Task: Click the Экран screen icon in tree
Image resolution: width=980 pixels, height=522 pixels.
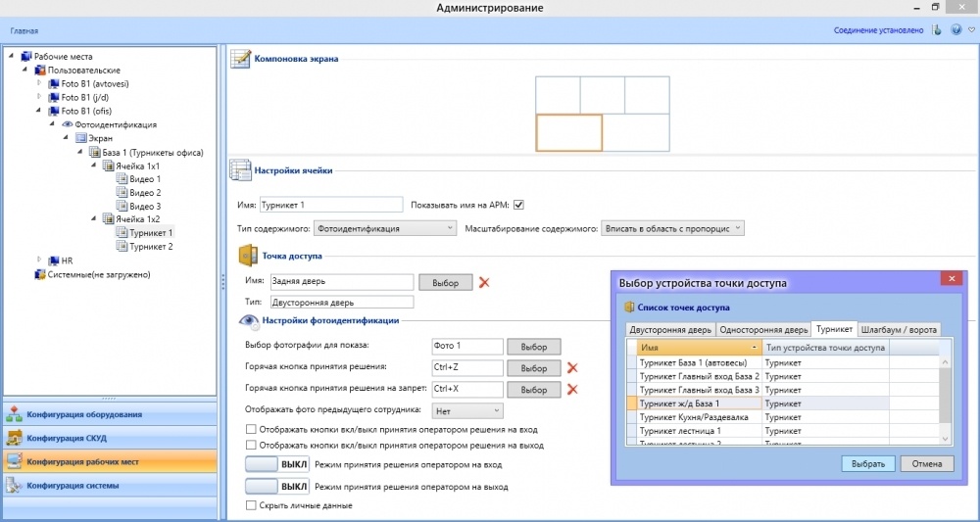Action: tap(81, 138)
